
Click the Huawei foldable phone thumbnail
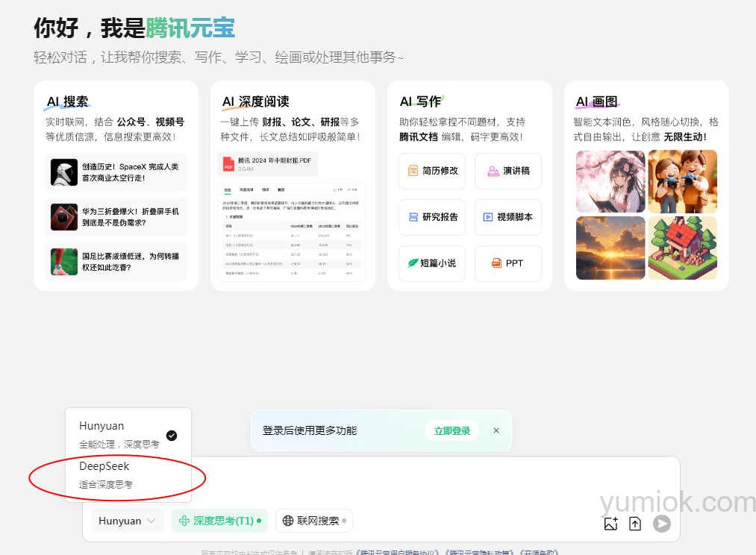[x=64, y=217]
